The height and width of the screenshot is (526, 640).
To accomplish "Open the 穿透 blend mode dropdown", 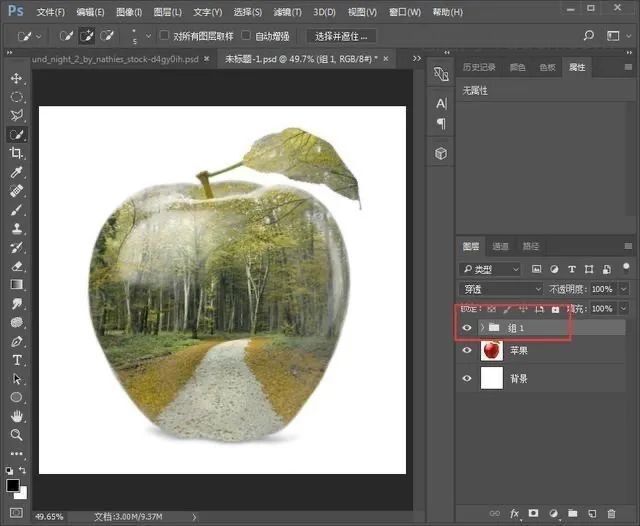I will (501, 288).
